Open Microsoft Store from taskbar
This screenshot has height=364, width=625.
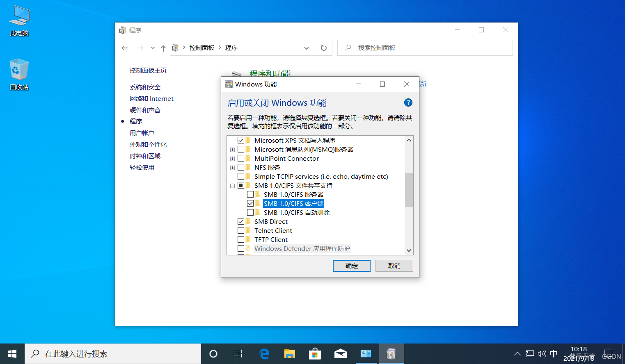(x=315, y=354)
